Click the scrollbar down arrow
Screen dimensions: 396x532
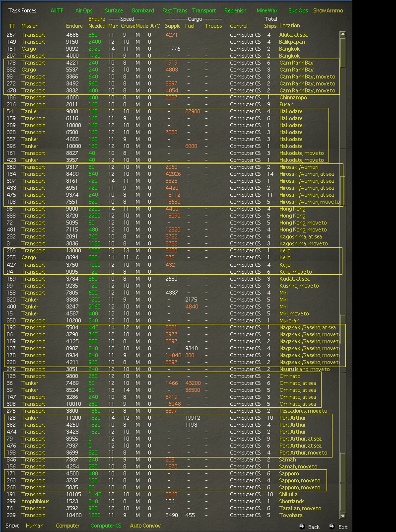(x=342, y=516)
